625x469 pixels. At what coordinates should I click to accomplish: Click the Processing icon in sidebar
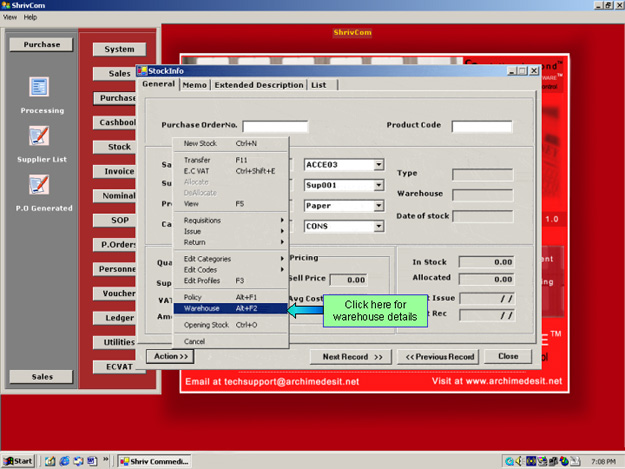pyautogui.click(x=40, y=88)
